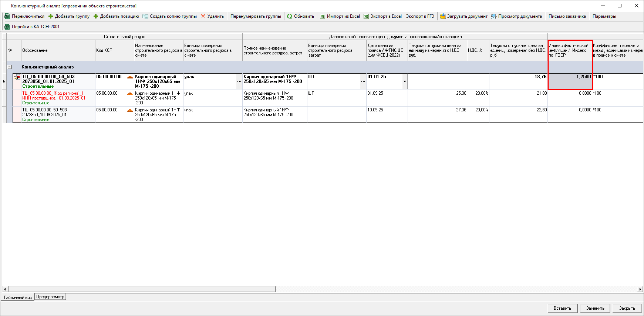
Task: Open price date dropdown 01.01.25
Action: 405,81
